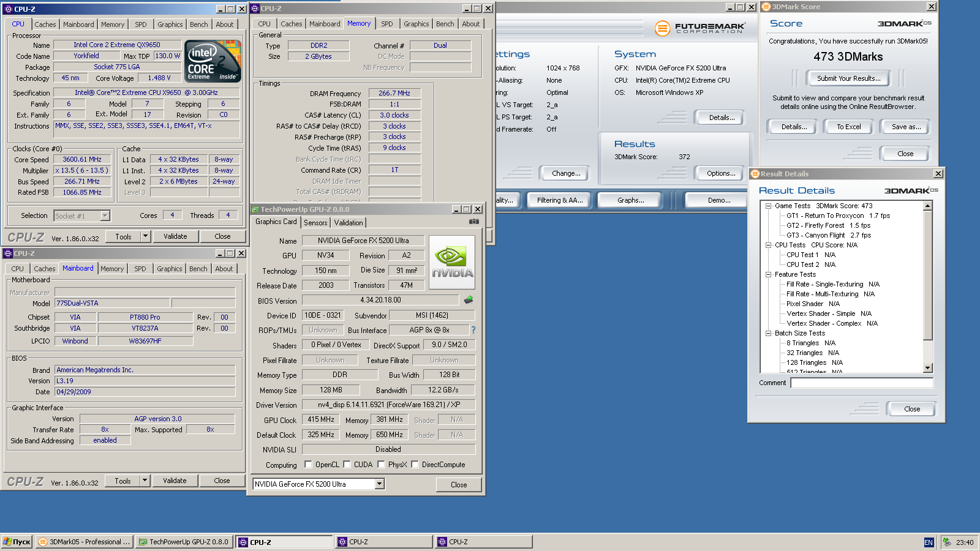
Task: Open TechPowerUp GPU-Z taskbar button
Action: tap(184, 542)
